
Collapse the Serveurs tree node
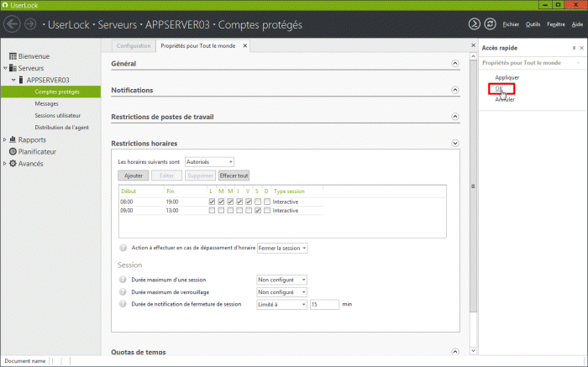[5, 68]
